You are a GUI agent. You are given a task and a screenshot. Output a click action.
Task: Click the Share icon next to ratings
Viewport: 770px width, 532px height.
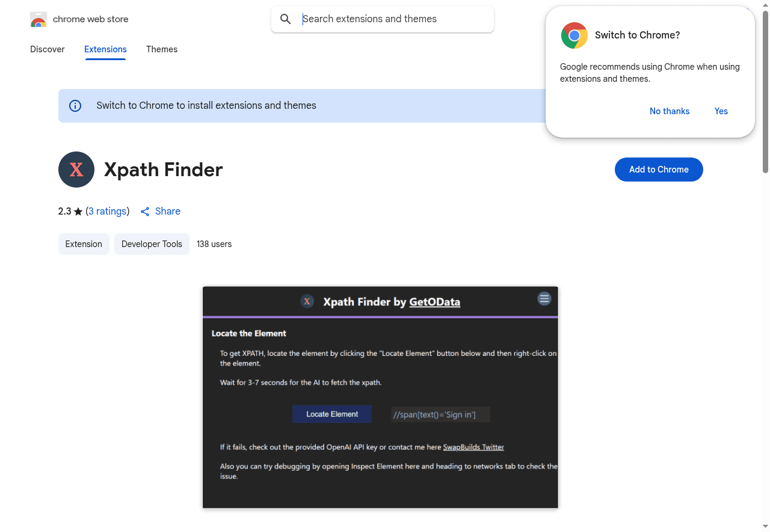[144, 211]
